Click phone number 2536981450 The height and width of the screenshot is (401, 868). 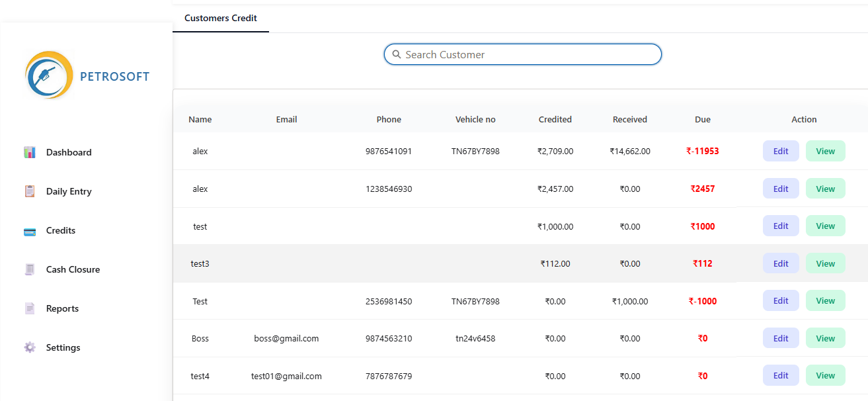click(389, 301)
